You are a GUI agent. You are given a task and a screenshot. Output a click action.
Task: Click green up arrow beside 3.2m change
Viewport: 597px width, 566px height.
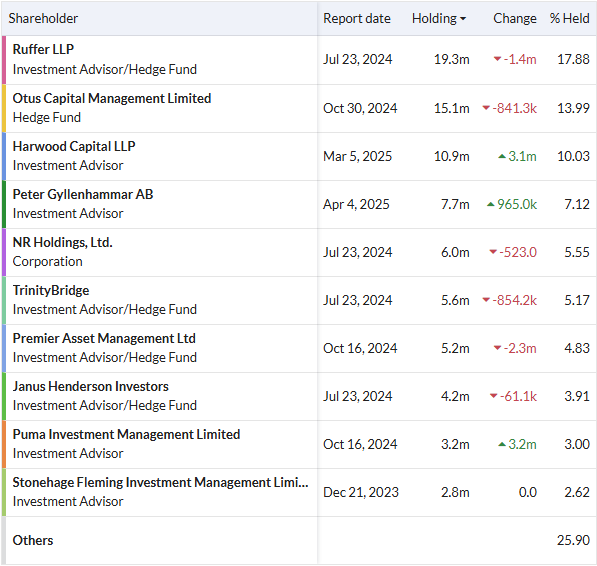coord(502,444)
